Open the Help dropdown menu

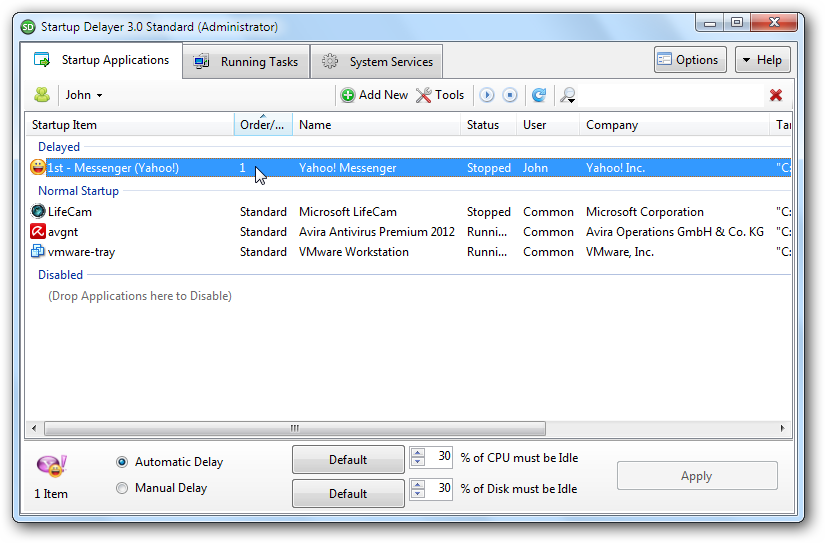(x=762, y=60)
